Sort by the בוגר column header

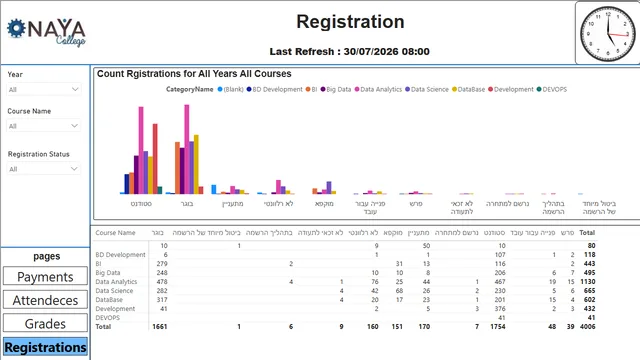[x=158, y=233]
